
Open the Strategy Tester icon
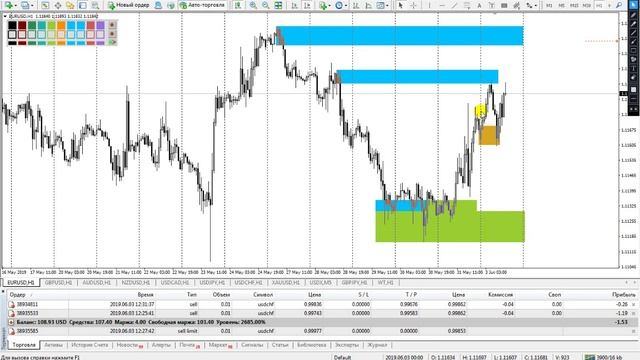(96, 5)
